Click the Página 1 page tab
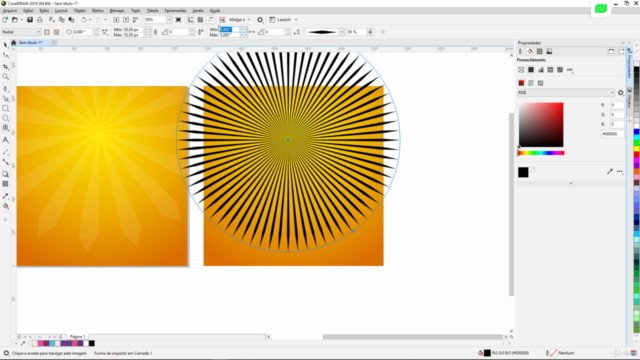Screen dimensions: 640x360 pos(77,337)
